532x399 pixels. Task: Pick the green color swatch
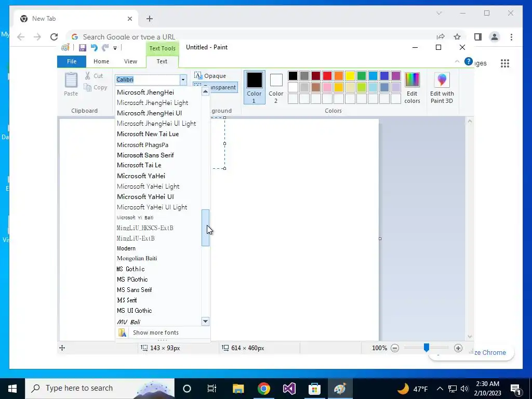362,76
